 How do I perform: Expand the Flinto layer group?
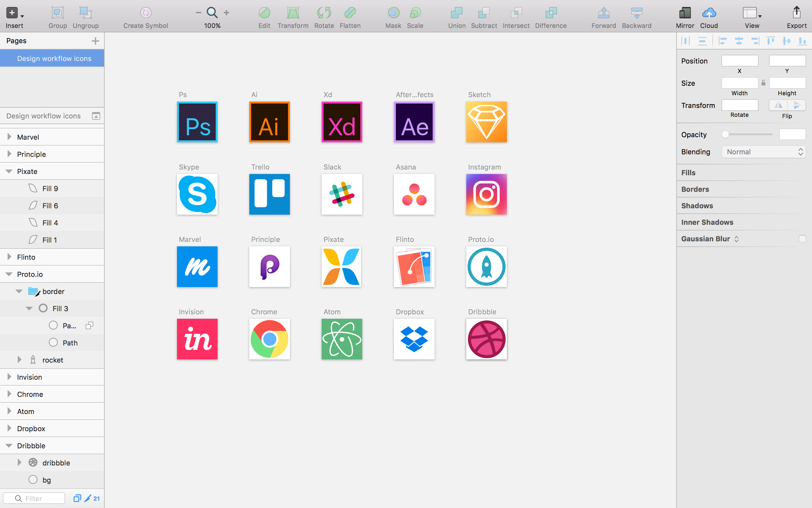click(10, 257)
